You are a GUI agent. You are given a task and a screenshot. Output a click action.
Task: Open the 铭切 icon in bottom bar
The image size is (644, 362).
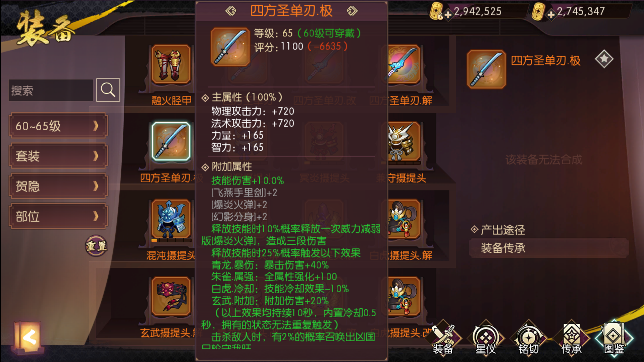(529, 338)
